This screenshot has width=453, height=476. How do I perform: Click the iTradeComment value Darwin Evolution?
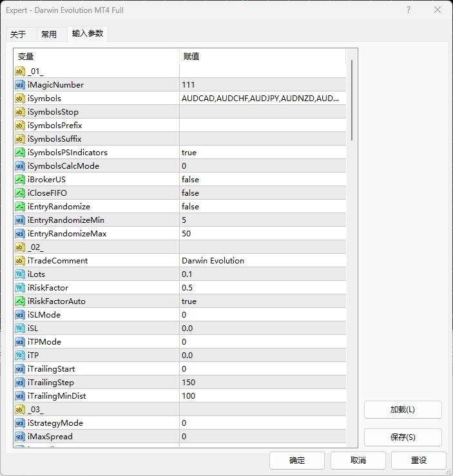coord(213,261)
